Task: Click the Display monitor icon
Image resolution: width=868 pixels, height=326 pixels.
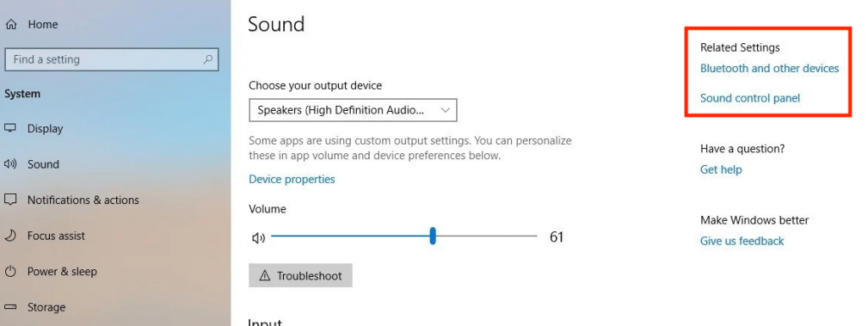Action: [10, 128]
